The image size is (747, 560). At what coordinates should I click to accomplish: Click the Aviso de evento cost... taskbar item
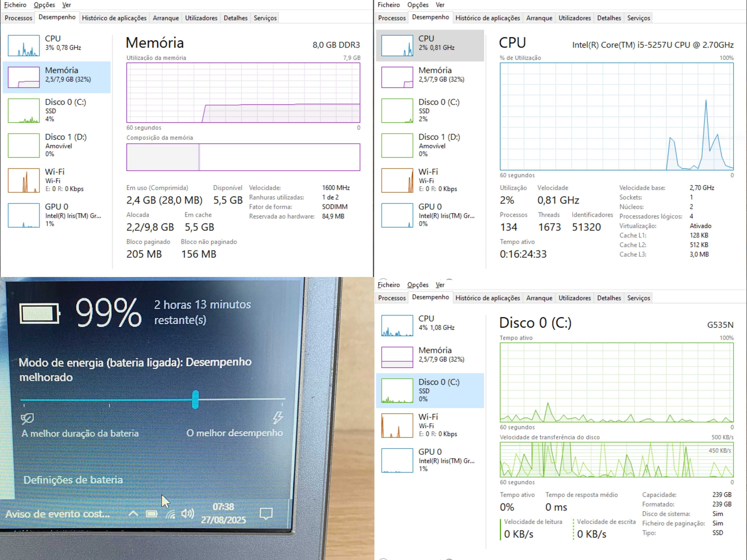(57, 514)
